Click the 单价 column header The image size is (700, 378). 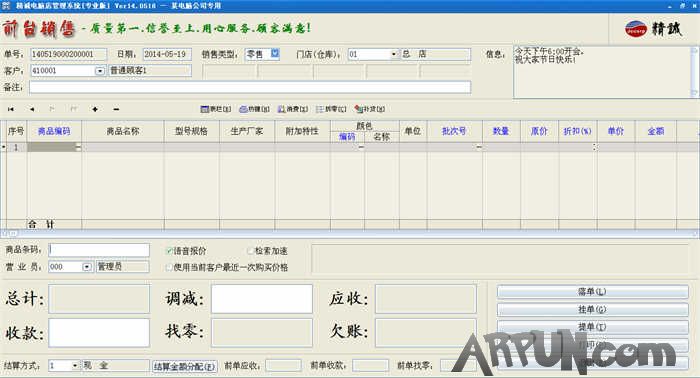(x=616, y=131)
